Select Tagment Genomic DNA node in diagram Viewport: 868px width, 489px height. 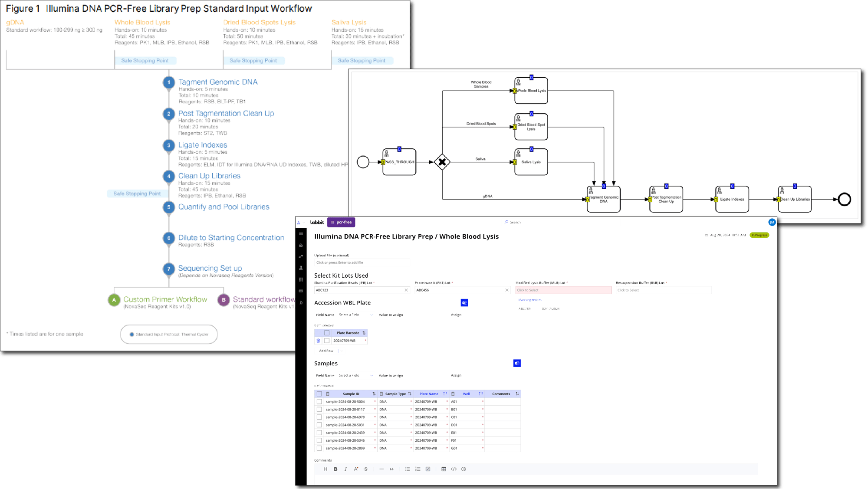(x=604, y=199)
